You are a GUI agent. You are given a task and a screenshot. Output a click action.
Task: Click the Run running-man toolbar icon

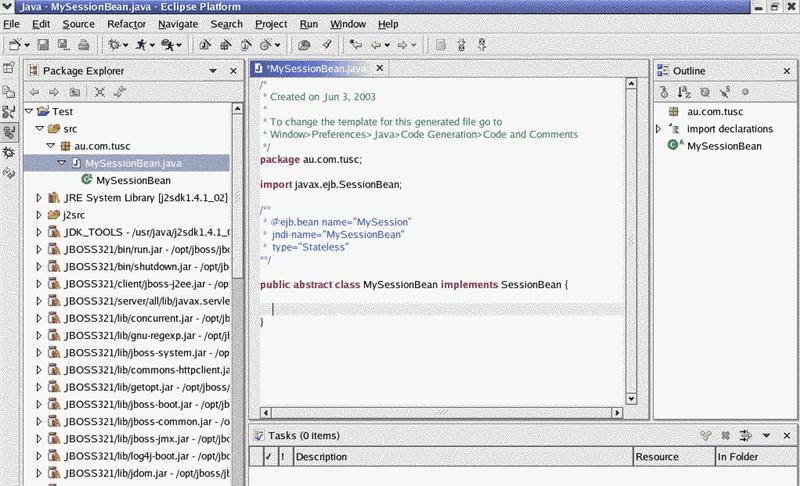tap(142, 45)
